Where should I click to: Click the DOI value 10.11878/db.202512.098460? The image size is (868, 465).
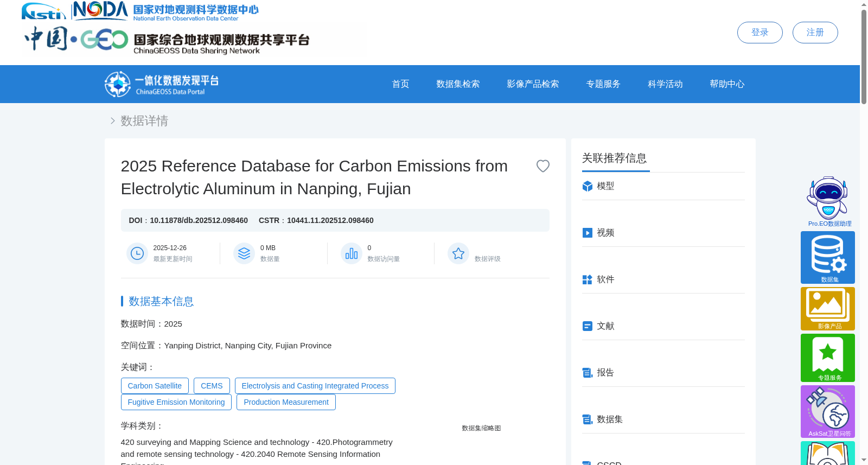coord(199,220)
